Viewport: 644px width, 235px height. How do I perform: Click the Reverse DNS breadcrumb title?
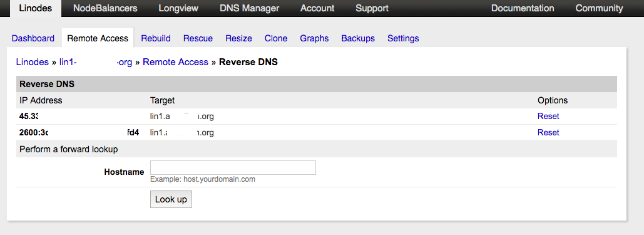point(248,62)
